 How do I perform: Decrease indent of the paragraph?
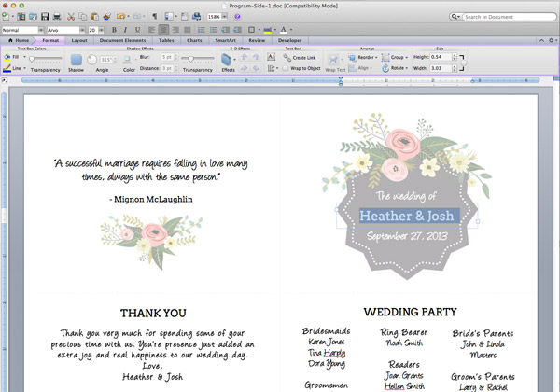(225, 30)
